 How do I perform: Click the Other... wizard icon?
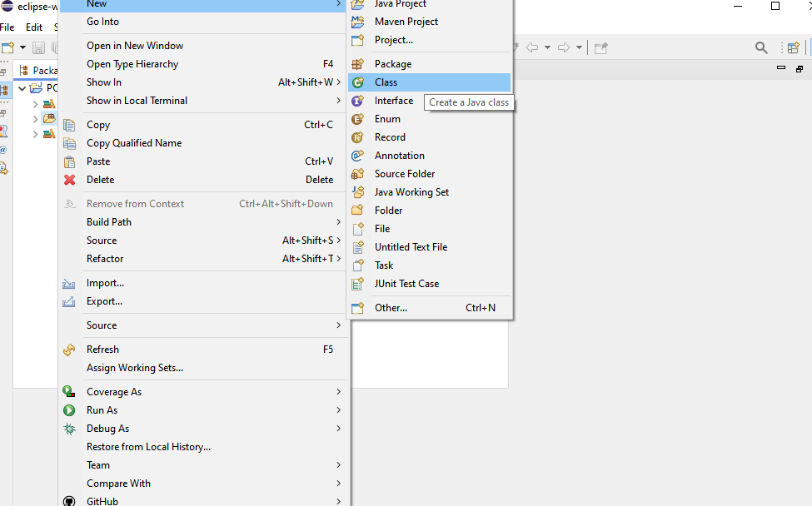click(358, 308)
